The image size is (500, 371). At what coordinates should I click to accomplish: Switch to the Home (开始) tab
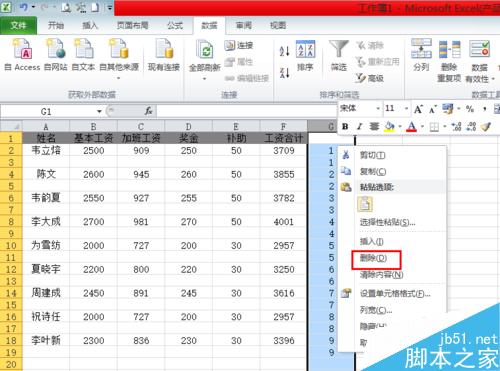(x=56, y=25)
